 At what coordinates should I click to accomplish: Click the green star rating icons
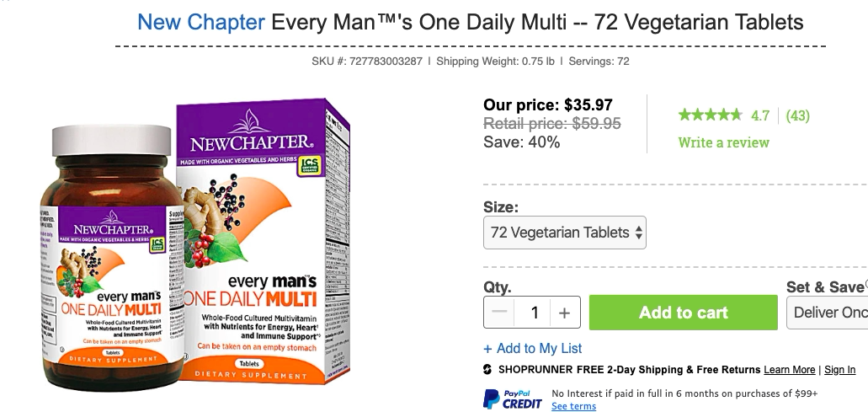coord(710,115)
